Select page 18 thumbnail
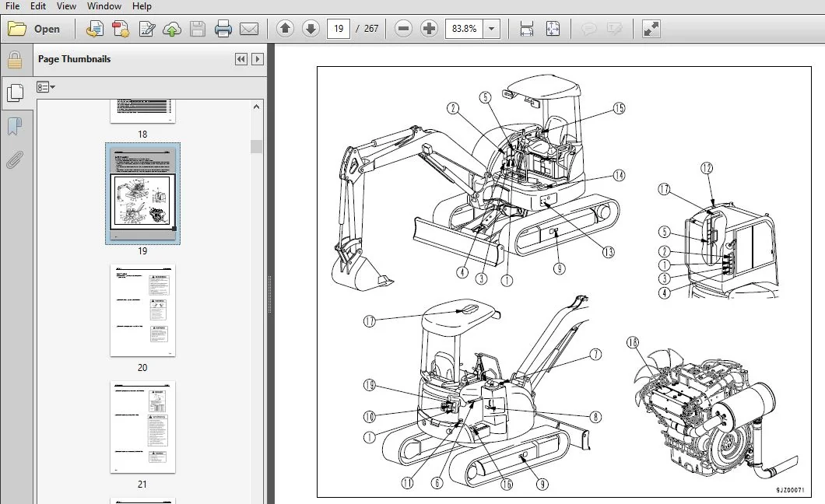Image resolution: width=825 pixels, height=504 pixels. 142,111
